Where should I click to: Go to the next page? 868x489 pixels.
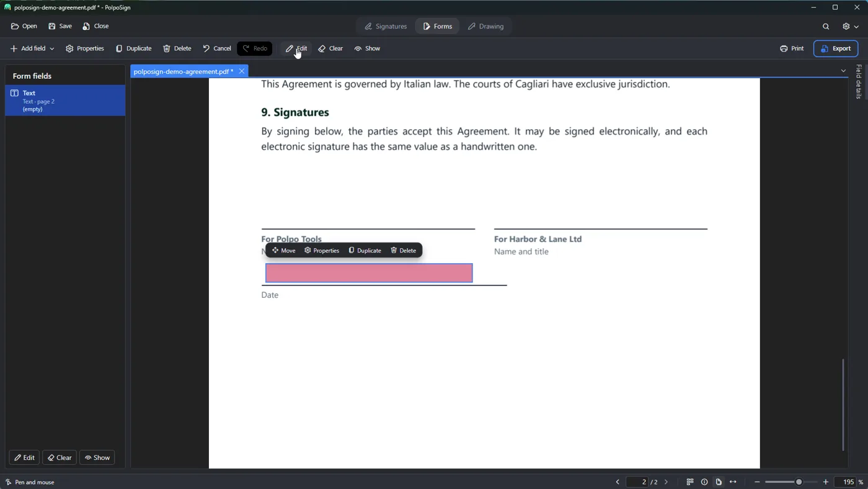(x=666, y=482)
